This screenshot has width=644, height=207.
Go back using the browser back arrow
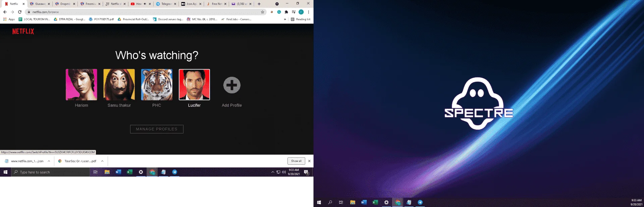[5, 12]
